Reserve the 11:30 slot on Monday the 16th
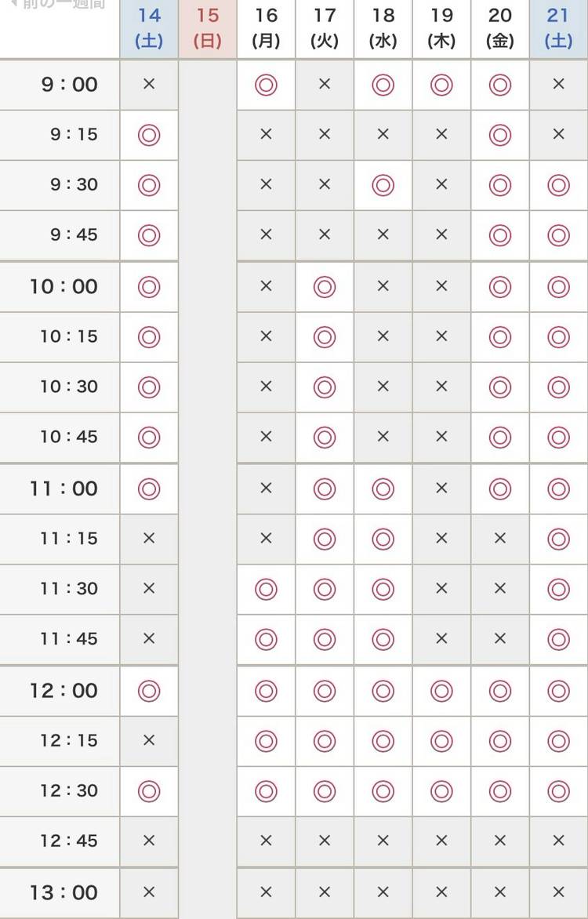 [x=266, y=589]
